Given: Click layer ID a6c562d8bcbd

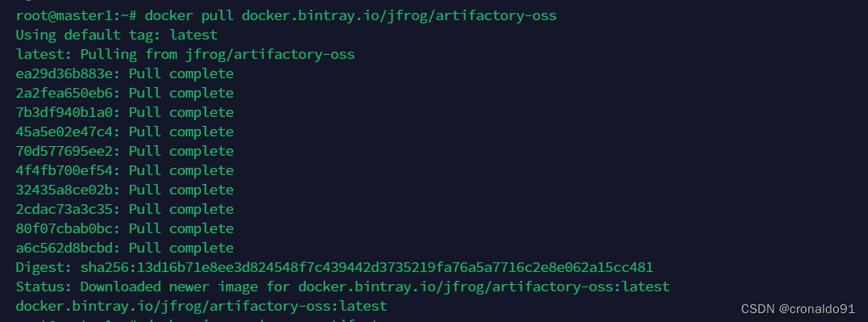Looking at the screenshot, I should click(x=68, y=248).
